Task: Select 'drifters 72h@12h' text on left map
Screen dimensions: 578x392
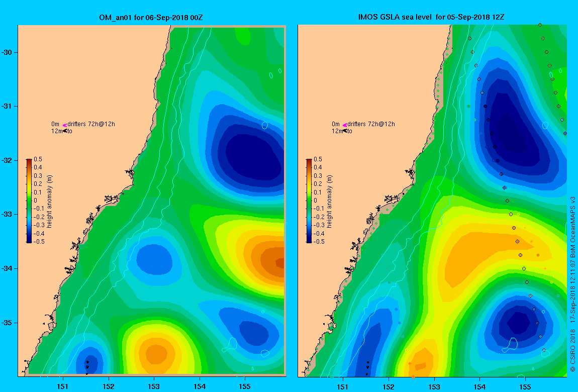Action: (x=91, y=124)
